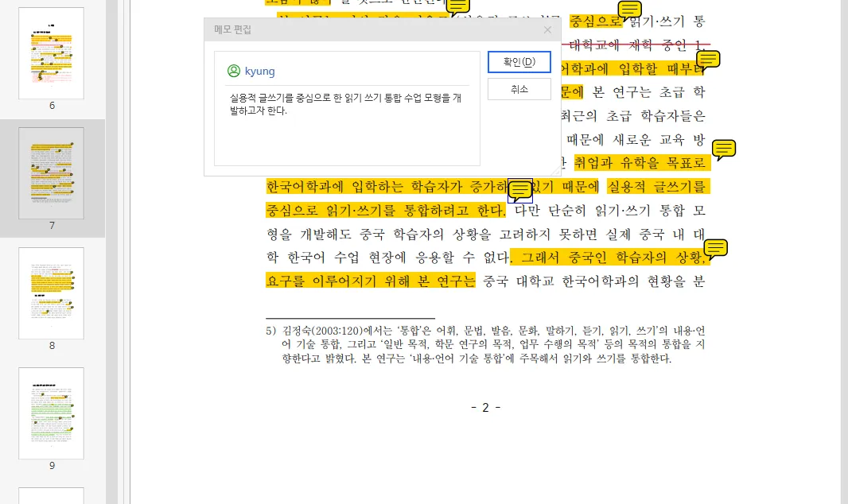Select the memo icon near "중국인 학습자의 상황"
Screen dimensions: 848x504
pos(715,249)
